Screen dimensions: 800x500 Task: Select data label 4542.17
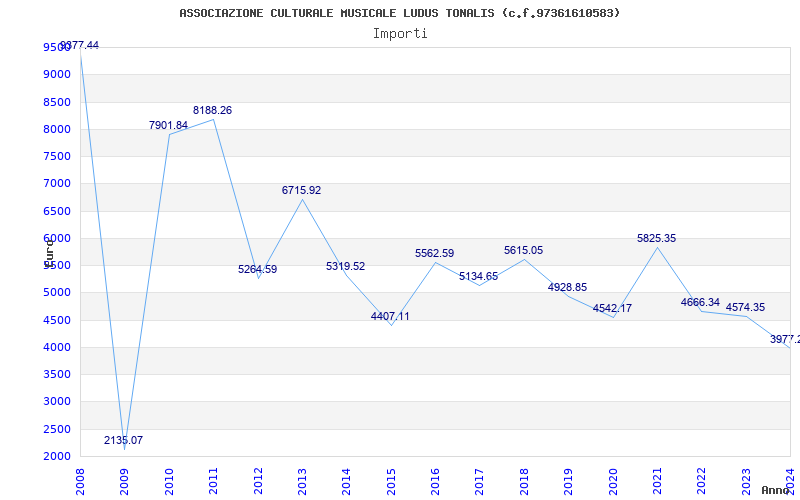coord(612,308)
